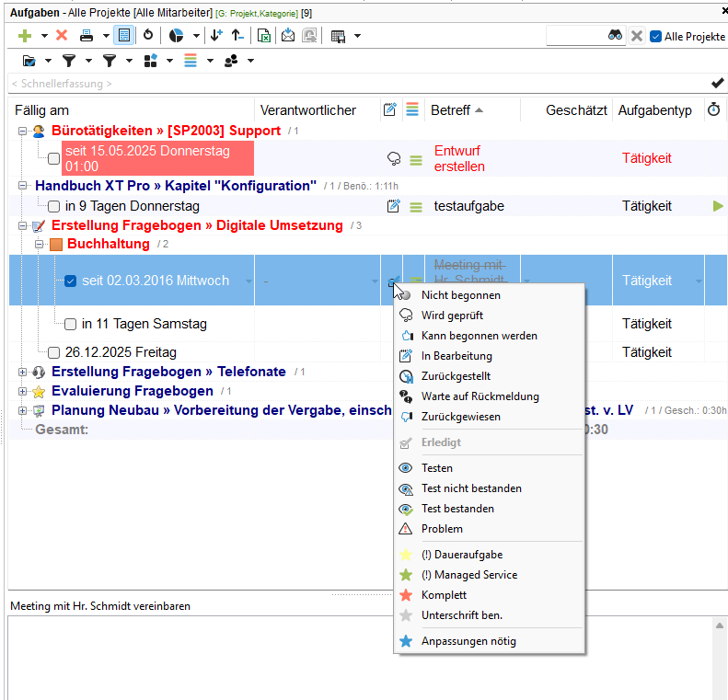
Task: Click the pie chart icon in toolbar
Action: [176, 36]
